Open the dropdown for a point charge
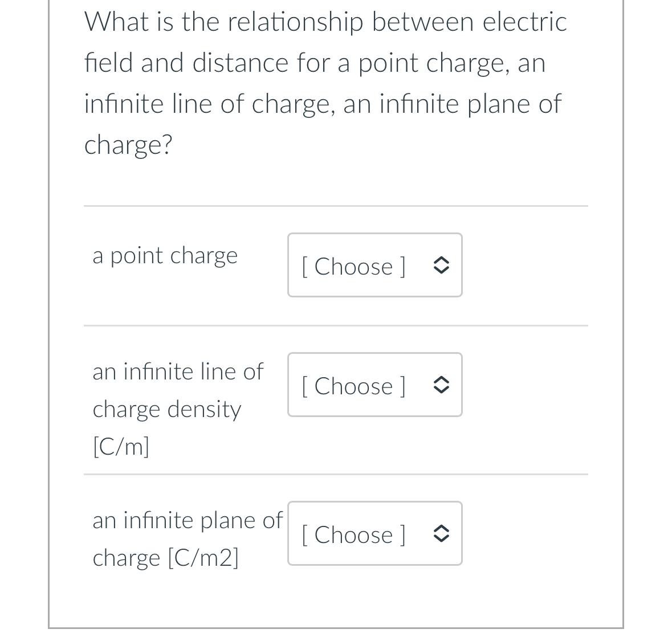This screenshot has height=637, width=672. (374, 265)
